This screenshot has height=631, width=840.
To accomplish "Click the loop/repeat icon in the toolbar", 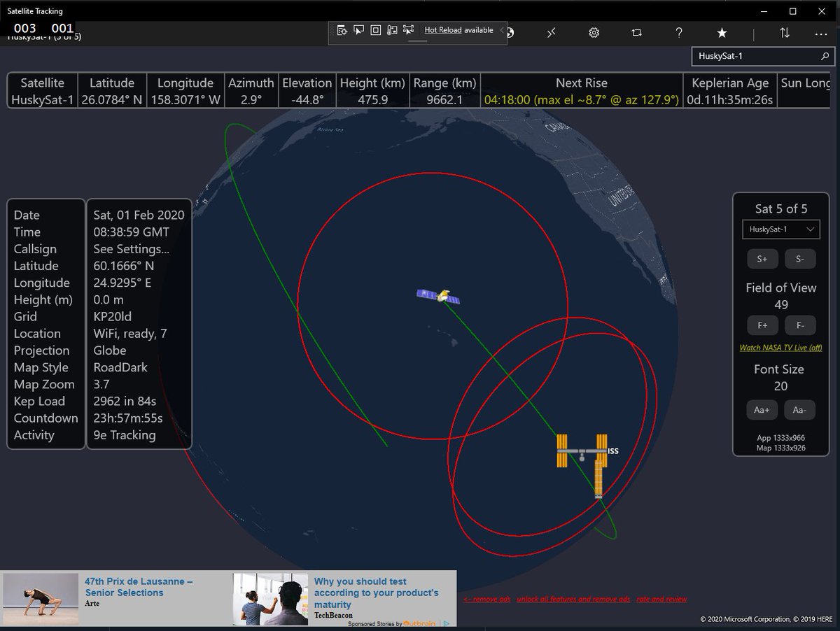I will click(x=636, y=33).
